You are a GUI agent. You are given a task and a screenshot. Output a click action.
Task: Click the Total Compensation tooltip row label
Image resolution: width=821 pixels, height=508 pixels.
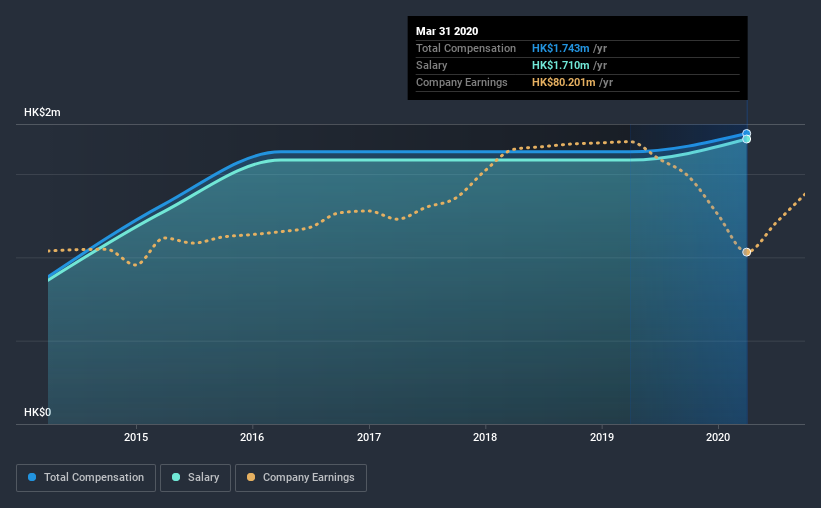(x=466, y=48)
